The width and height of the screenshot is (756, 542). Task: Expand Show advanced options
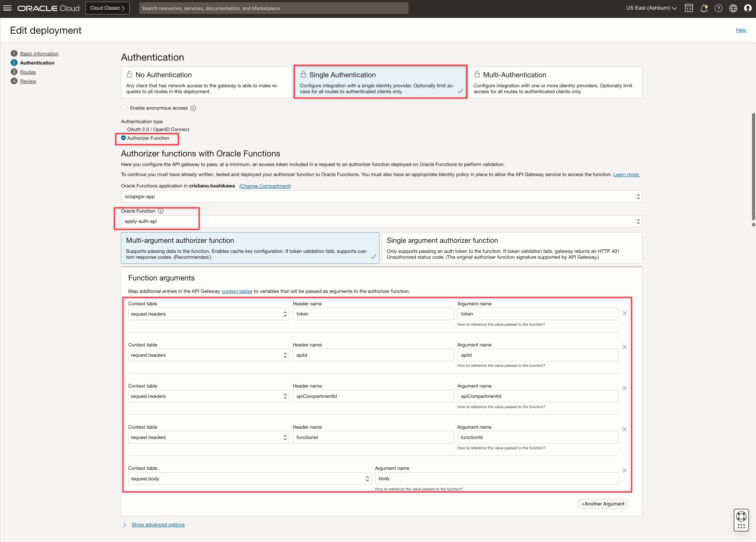point(158,525)
